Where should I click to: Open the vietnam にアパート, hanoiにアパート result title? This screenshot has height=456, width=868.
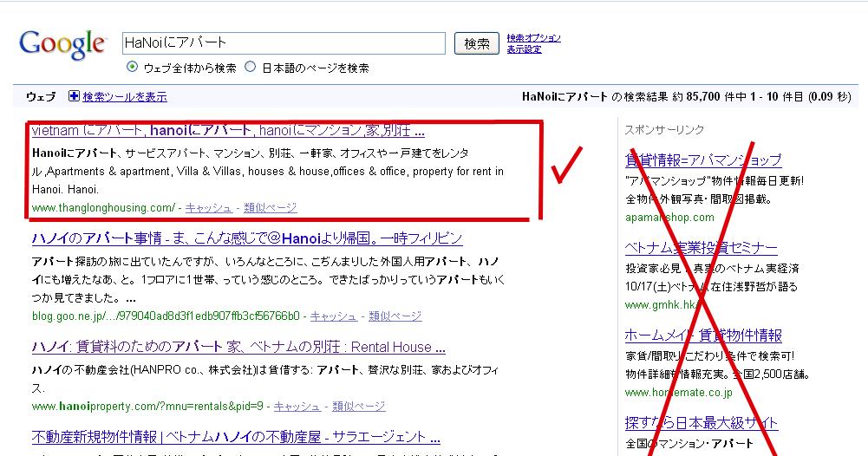[228, 131]
